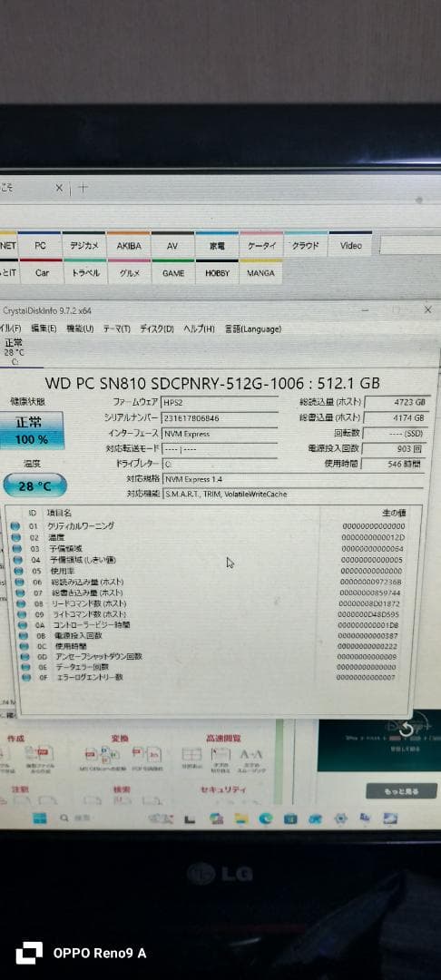The height and width of the screenshot is (980, 441).
Task: Open the グルメ category tab
Action: point(129,272)
